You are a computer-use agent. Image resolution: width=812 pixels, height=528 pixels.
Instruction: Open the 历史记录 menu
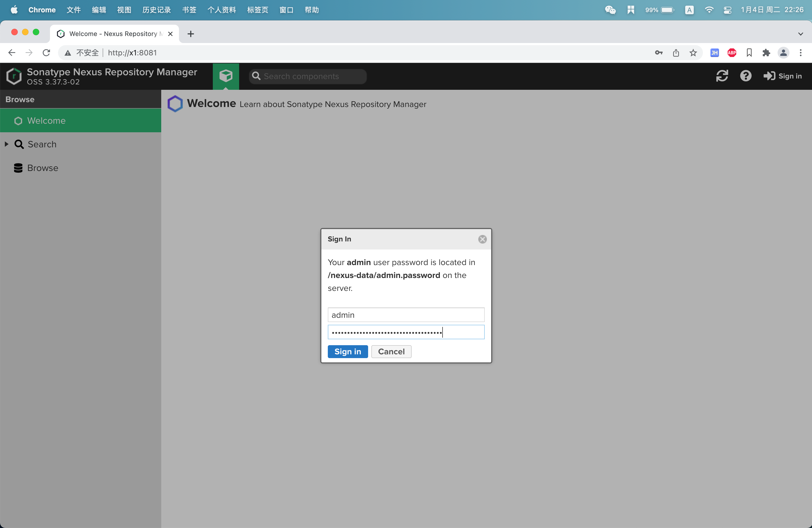pos(157,10)
